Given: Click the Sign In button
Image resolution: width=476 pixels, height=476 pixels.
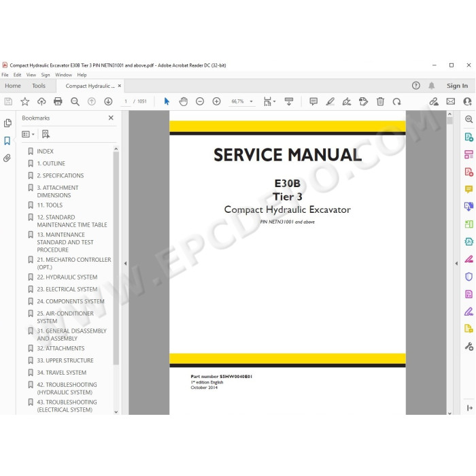Looking at the screenshot, I should (457, 86).
